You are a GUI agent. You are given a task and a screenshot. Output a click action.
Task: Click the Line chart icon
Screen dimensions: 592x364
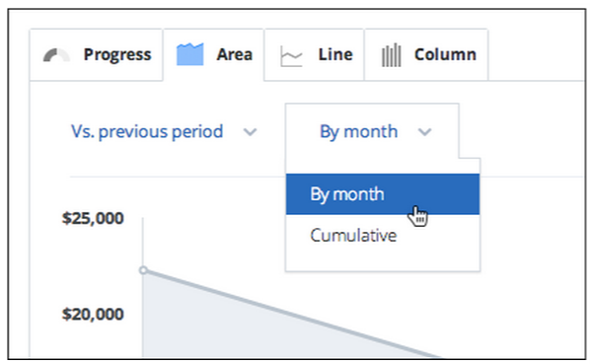click(x=291, y=56)
